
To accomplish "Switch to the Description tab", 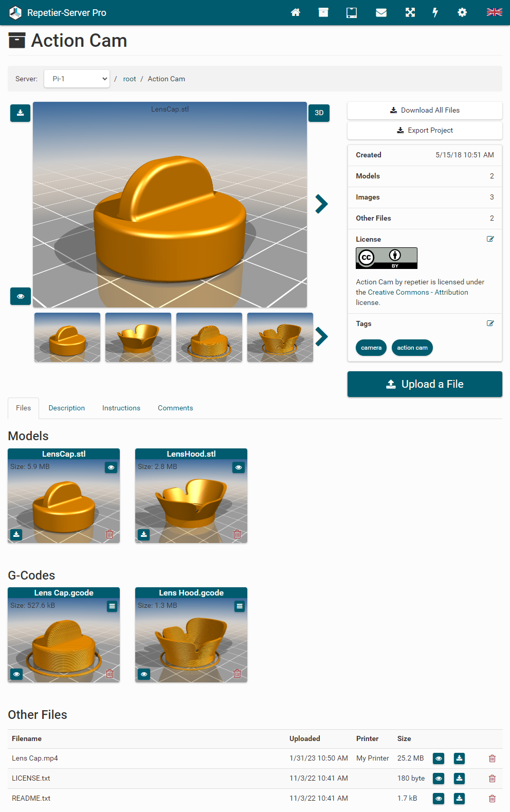I will 67,408.
